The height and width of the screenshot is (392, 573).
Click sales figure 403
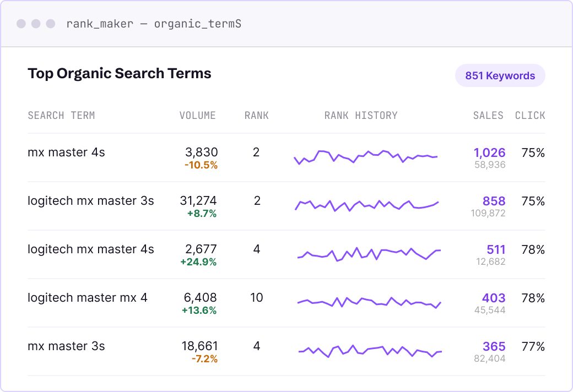coord(494,298)
